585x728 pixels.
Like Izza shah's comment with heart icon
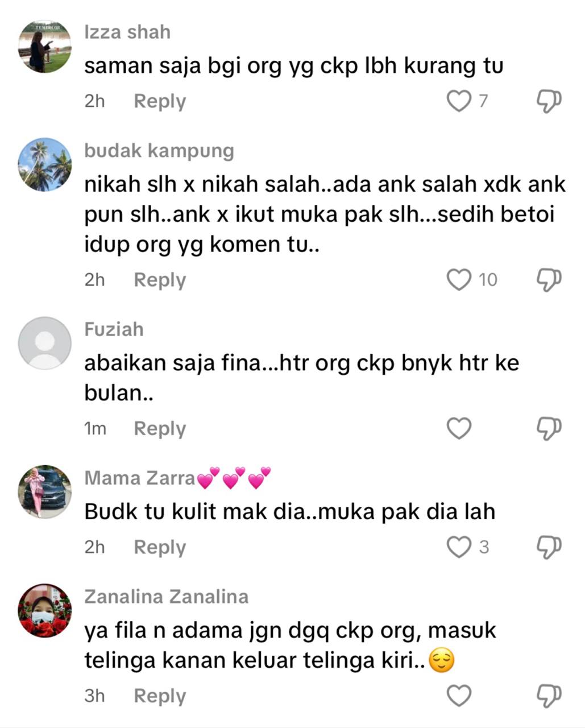(459, 101)
